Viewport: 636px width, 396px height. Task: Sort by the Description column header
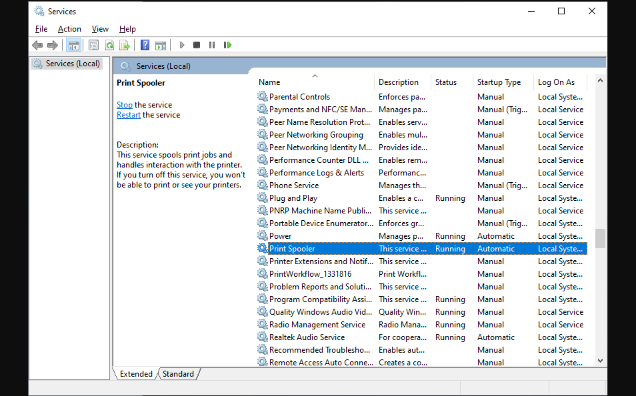[402, 82]
